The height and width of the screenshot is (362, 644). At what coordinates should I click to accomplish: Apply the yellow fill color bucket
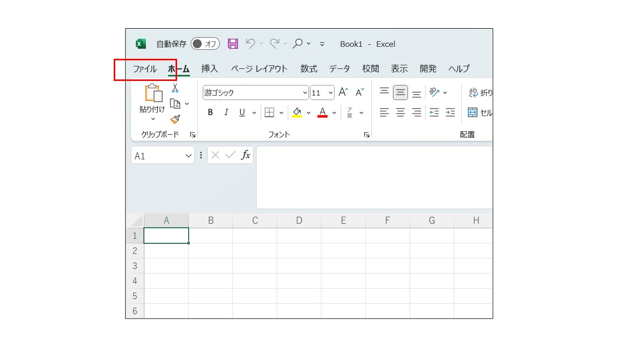click(x=297, y=113)
